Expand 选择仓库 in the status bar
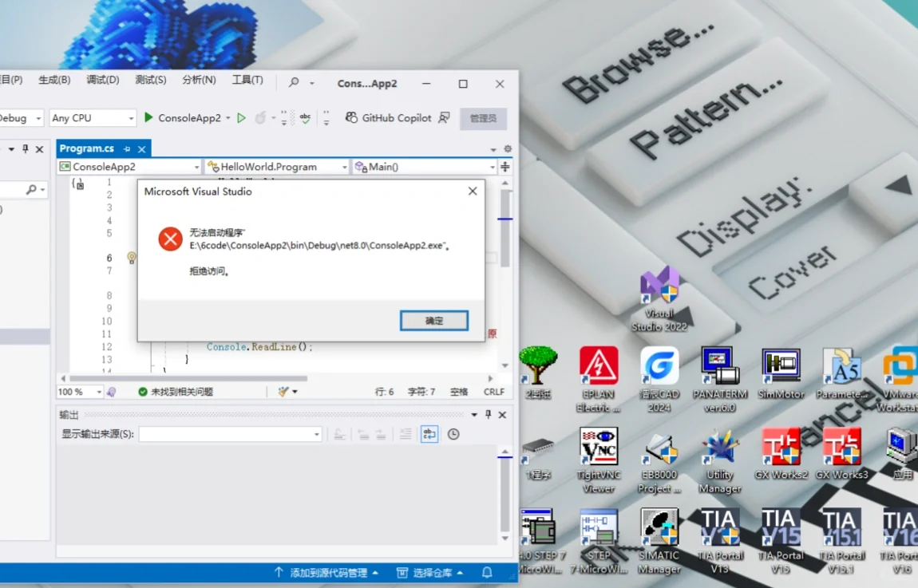 coord(430,573)
